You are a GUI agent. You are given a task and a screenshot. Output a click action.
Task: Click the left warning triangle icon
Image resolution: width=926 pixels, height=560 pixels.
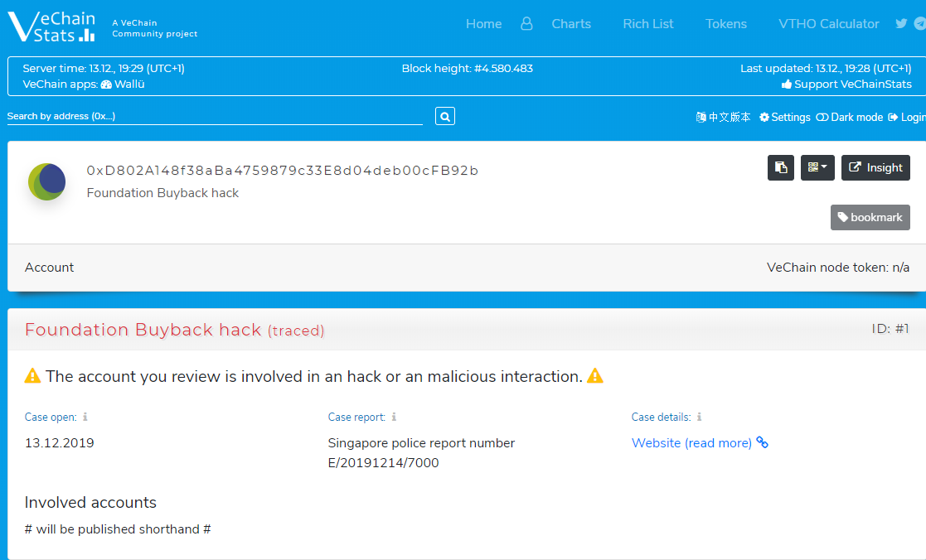(x=32, y=376)
